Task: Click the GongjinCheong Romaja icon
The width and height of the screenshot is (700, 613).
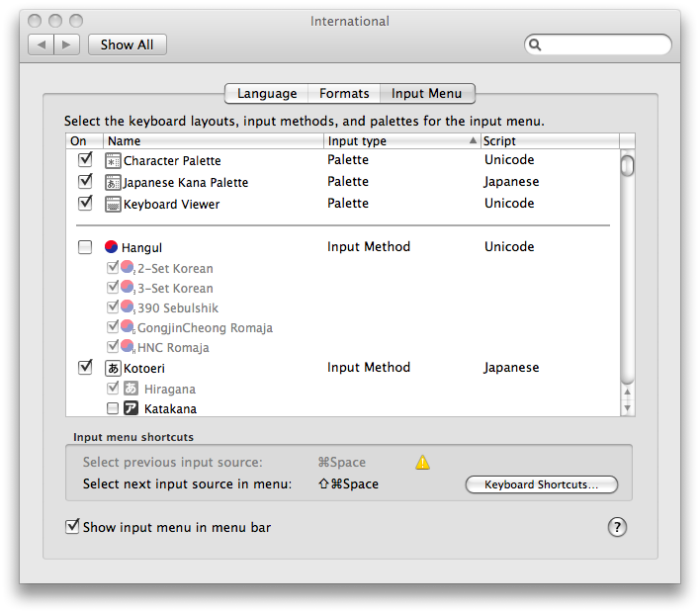Action: click(x=128, y=327)
